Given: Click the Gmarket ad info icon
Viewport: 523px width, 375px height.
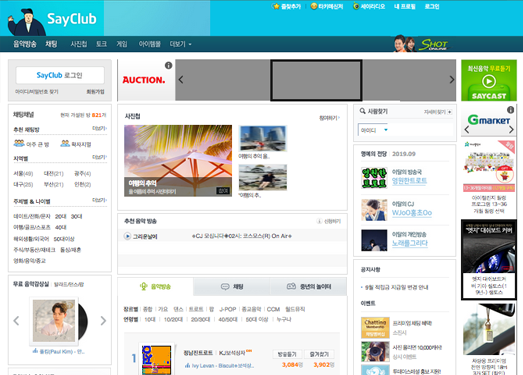Looking at the screenshot, I should click(510, 109).
